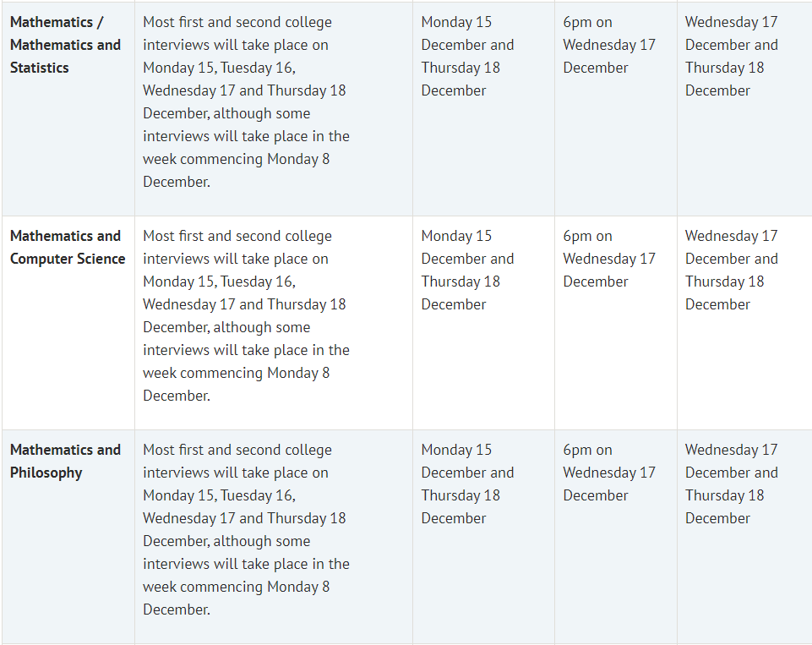This screenshot has height=645, width=812.
Task: Select interview details paragraph in Philosophy row
Action: point(246,529)
